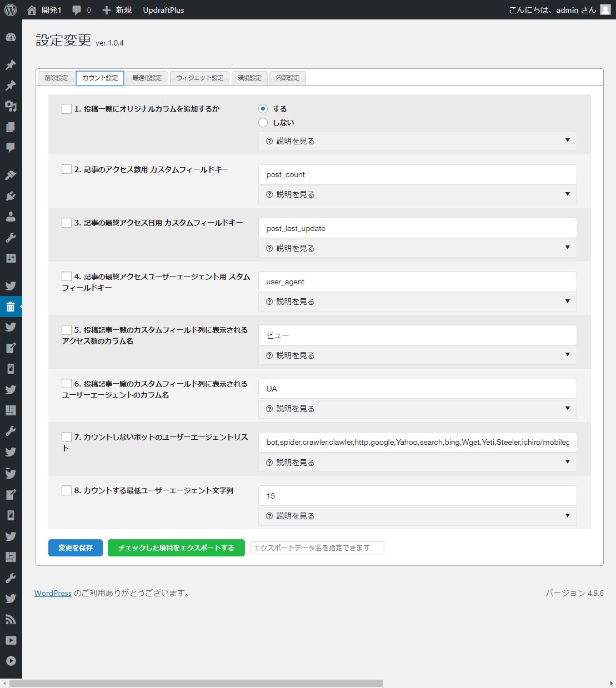Select the カウント設定 tab

[100, 78]
